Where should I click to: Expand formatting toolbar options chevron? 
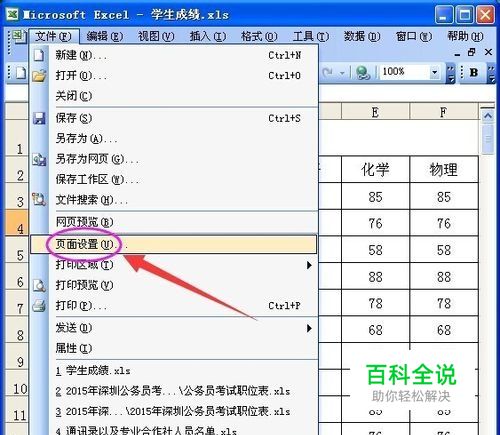(x=491, y=74)
